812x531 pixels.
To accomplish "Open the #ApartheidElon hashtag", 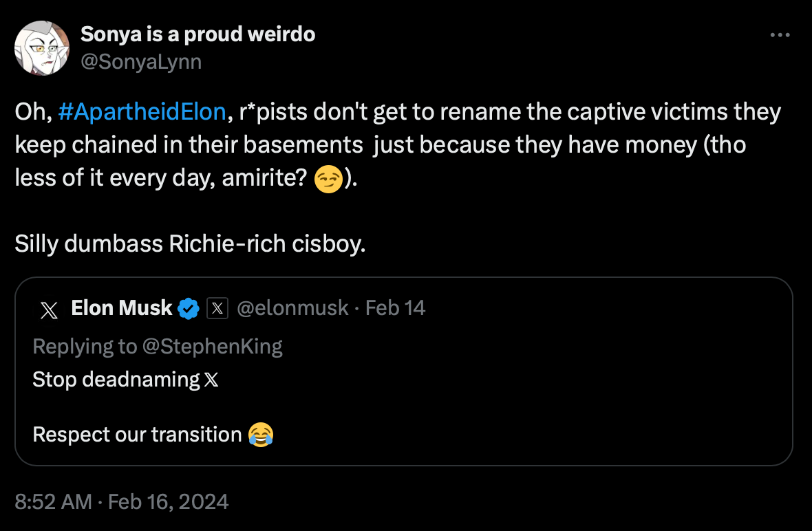I will (x=142, y=112).
